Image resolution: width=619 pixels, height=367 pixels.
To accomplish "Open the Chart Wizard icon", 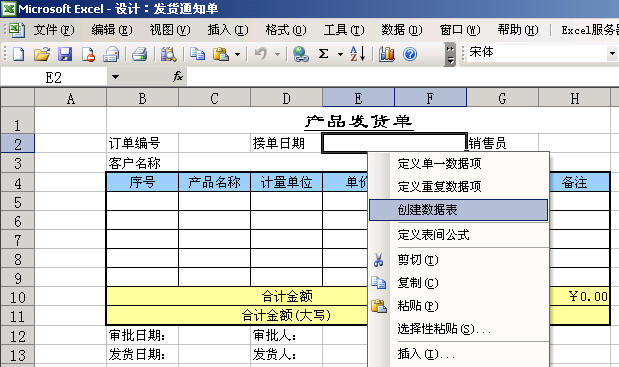I will [386, 54].
